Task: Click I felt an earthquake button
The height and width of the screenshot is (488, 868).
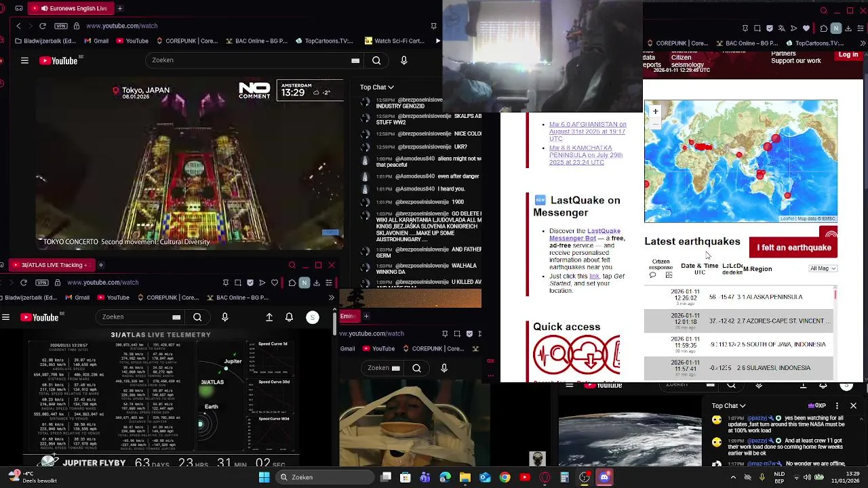Action: tap(793, 247)
